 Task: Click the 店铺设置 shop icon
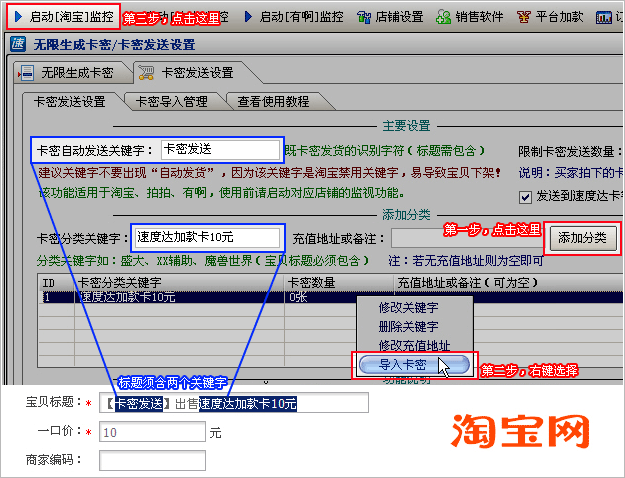coord(364,17)
